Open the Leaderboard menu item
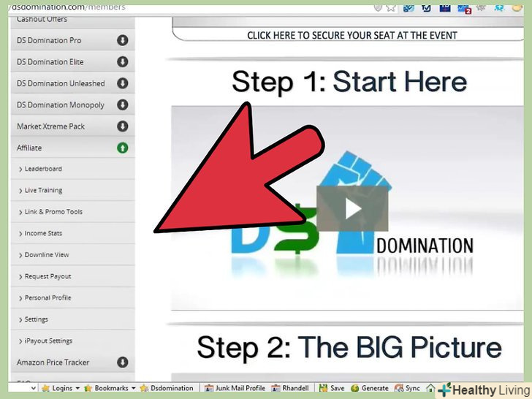This screenshot has width=532, height=399. coord(72,169)
